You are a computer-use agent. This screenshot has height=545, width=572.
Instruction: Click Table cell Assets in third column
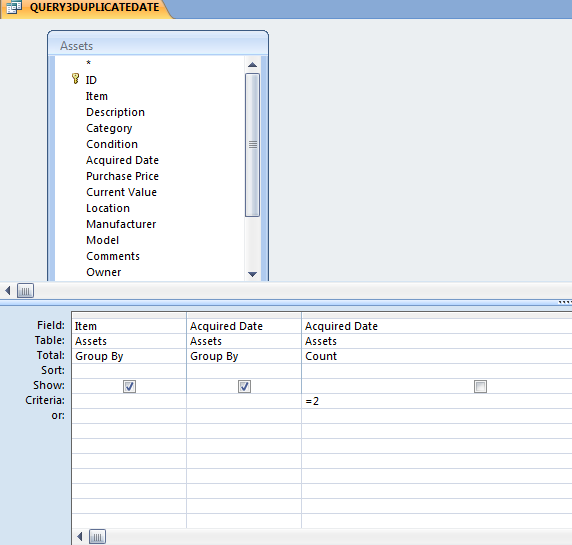click(437, 341)
